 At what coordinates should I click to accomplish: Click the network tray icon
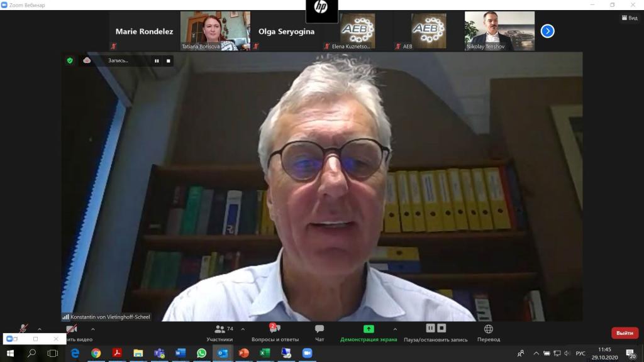557,353
